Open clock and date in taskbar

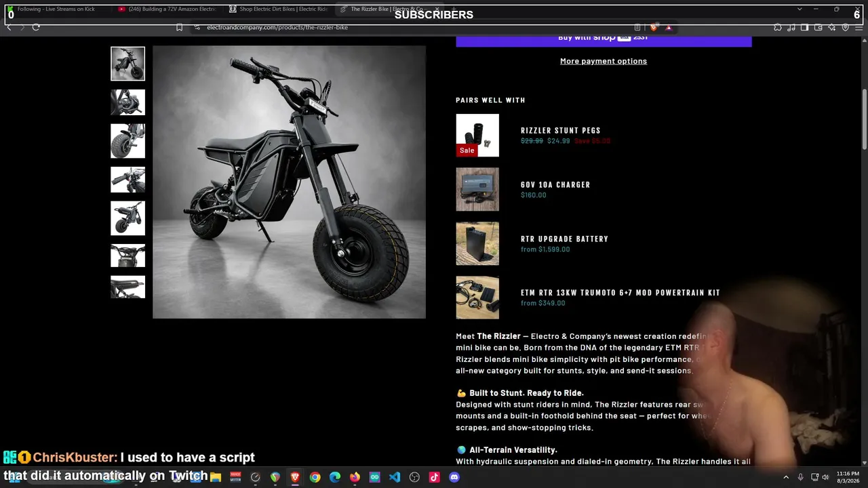tap(848, 477)
